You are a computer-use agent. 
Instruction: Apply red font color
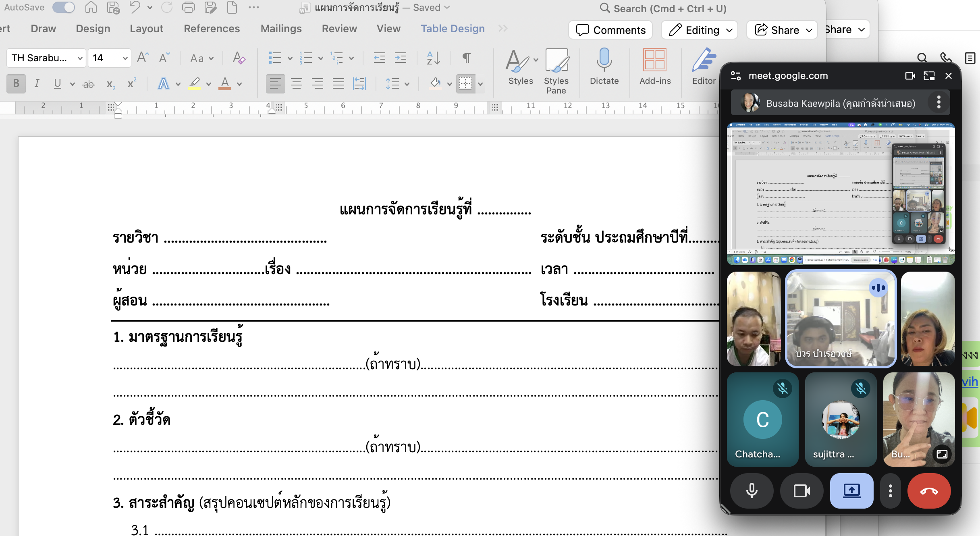click(225, 83)
